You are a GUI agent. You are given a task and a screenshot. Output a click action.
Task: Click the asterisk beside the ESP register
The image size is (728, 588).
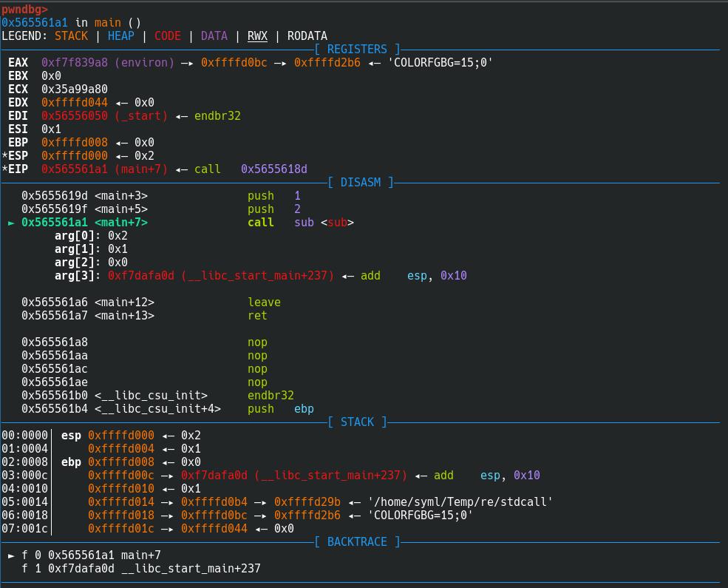(x=4, y=156)
